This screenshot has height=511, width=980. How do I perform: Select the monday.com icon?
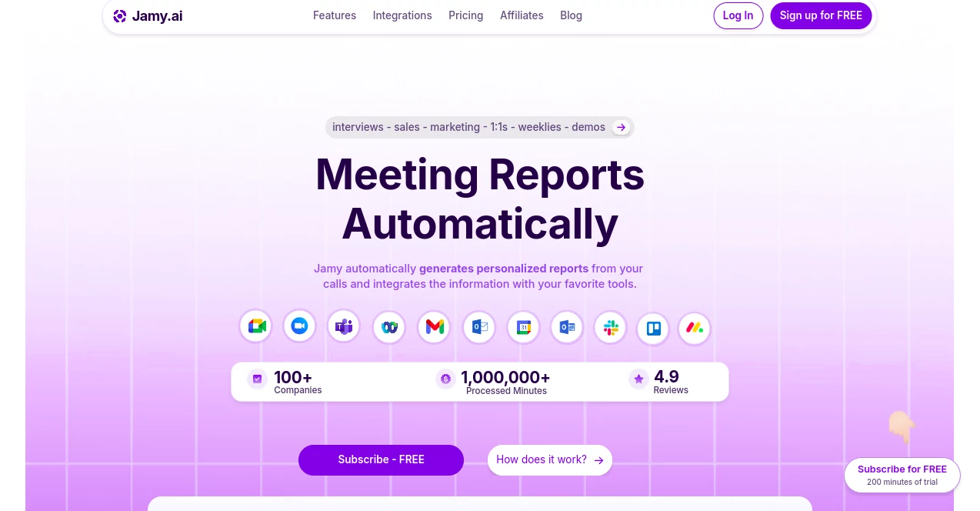coord(695,329)
